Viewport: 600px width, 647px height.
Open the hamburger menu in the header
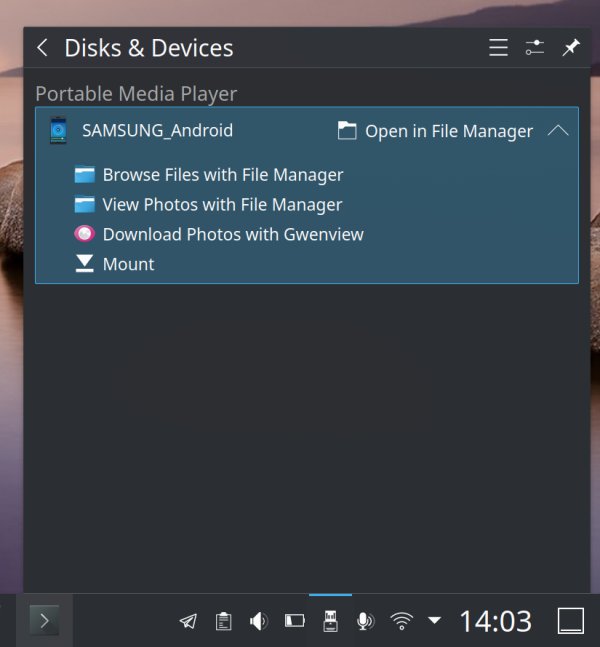click(x=498, y=47)
